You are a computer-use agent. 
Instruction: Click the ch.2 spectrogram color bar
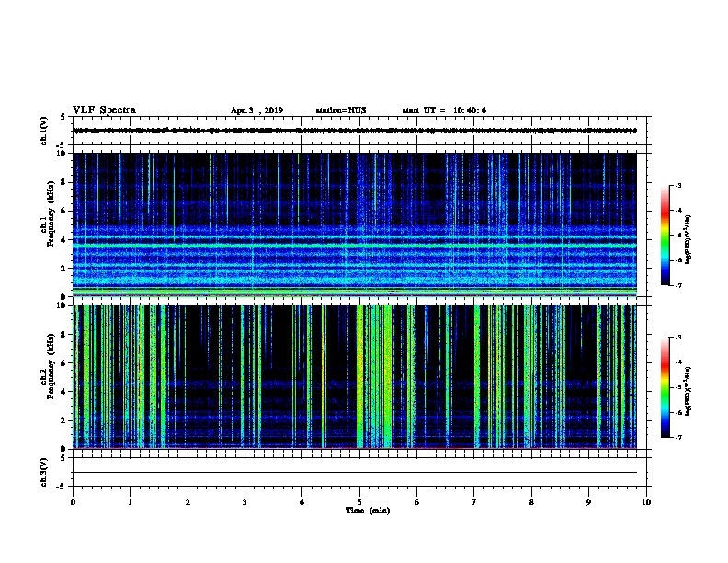point(665,387)
